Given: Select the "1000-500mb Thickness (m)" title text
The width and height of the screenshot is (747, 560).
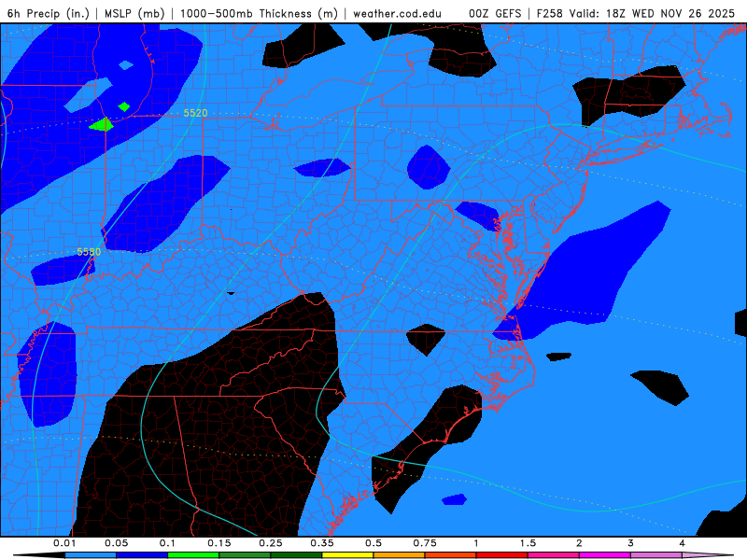Looking at the screenshot, I should (259, 13).
